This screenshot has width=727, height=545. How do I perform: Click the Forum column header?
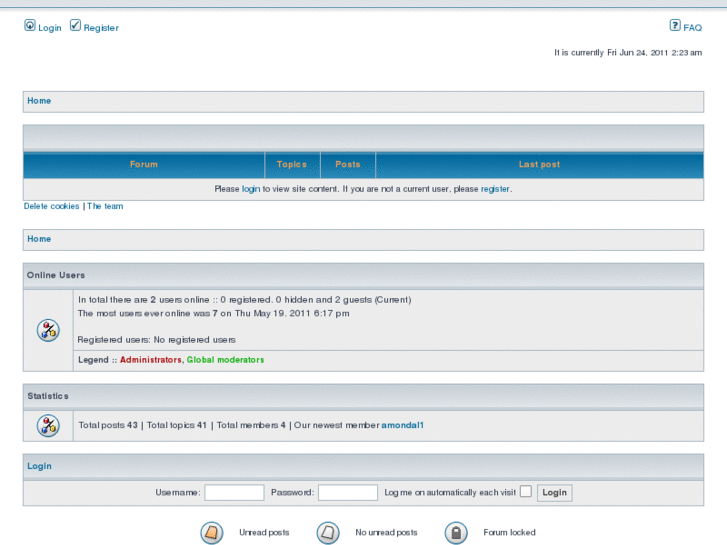point(144,165)
